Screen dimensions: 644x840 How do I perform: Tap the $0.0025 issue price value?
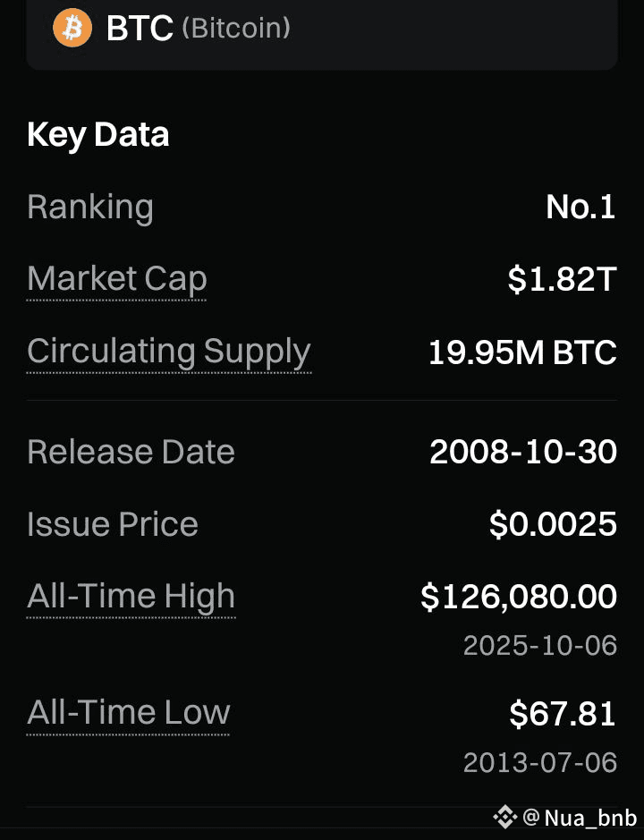[553, 524]
